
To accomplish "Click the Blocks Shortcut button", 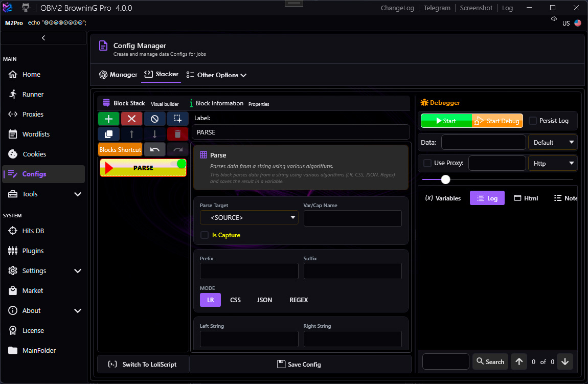I will [120, 150].
